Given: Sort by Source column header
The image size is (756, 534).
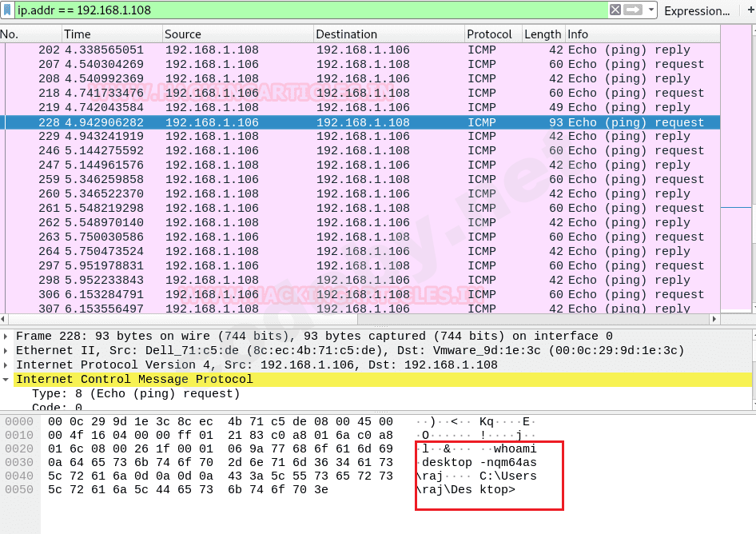Looking at the screenshot, I should click(x=238, y=34).
